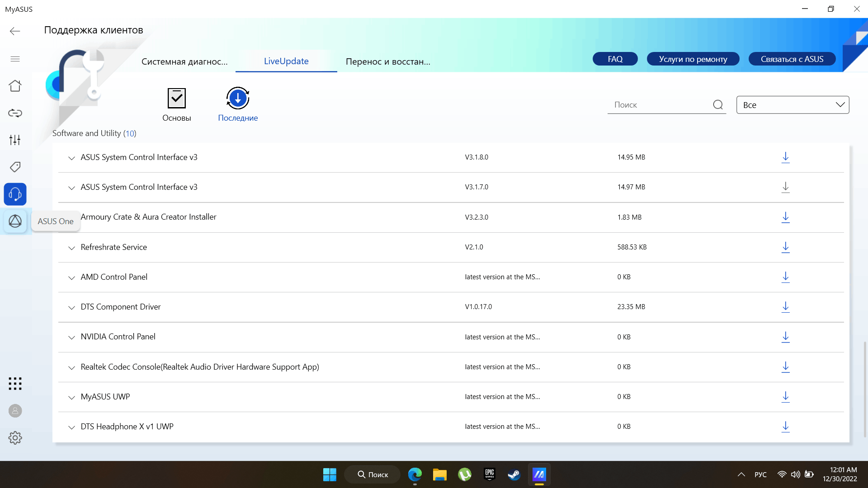868x488 pixels.
Task: Open Услуги по ремонту button
Action: 693,59
